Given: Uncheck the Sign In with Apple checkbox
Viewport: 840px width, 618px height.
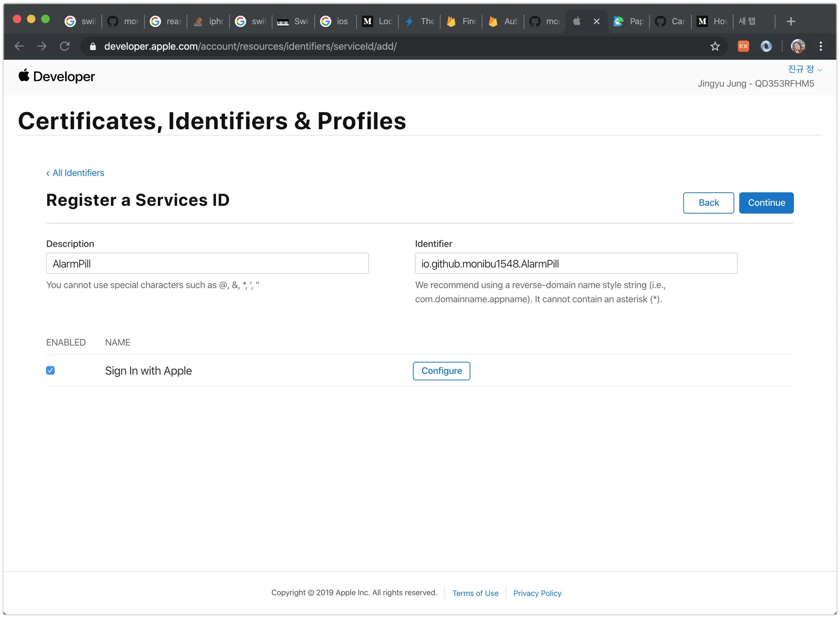Looking at the screenshot, I should (x=50, y=371).
